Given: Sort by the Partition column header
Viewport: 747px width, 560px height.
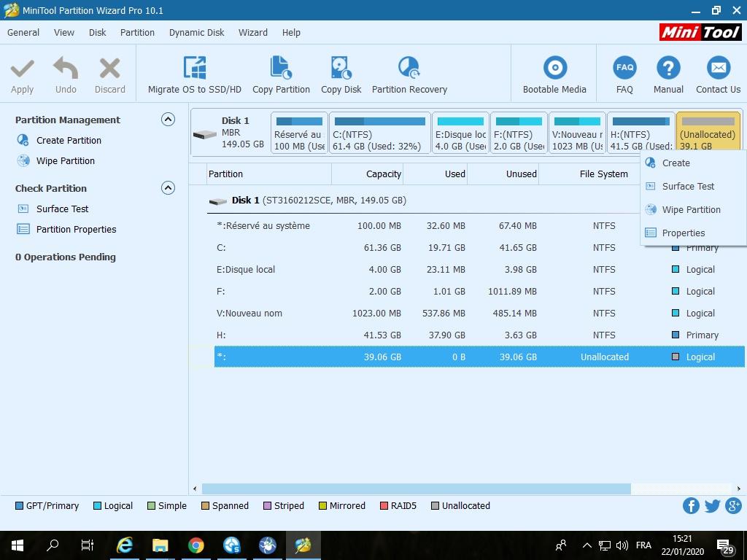Looking at the screenshot, I should click(x=269, y=174).
